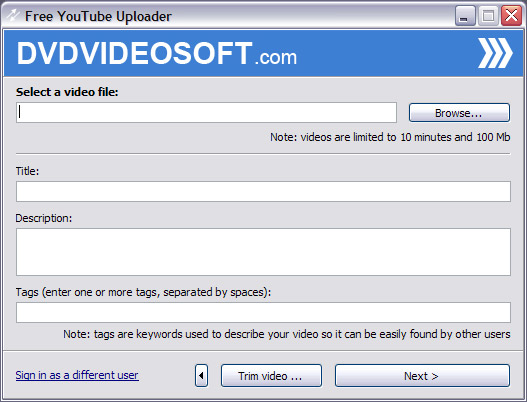Close the Free YouTube Uploader window
The image size is (527, 402).
(x=511, y=15)
